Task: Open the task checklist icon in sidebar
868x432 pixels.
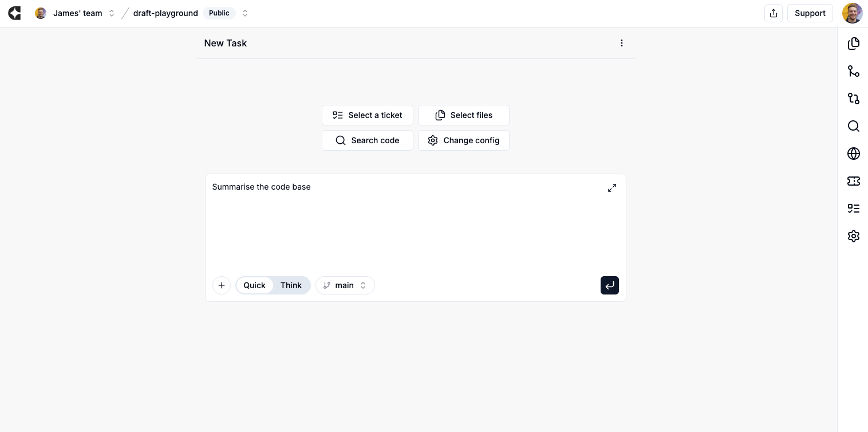Action: [853, 209]
